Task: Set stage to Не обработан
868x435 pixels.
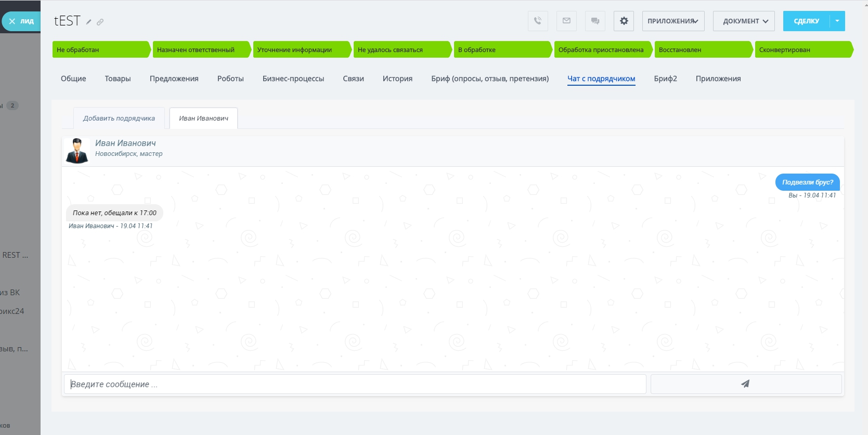Action: point(101,49)
